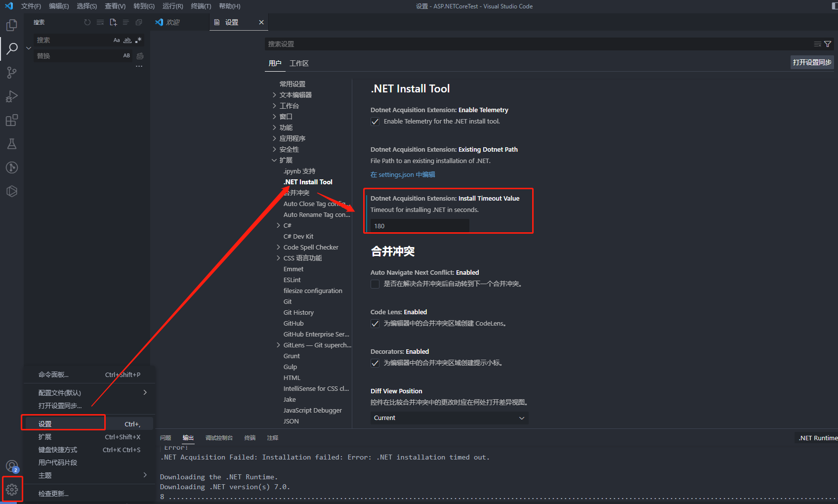Open settings filter funnel icon
This screenshot has width=838, height=504.
[828, 44]
